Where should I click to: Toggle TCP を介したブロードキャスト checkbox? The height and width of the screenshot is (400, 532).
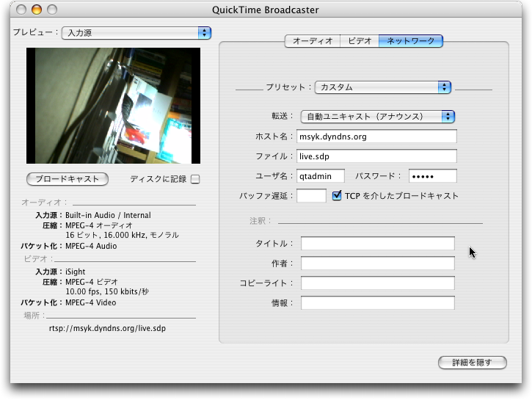pos(338,196)
